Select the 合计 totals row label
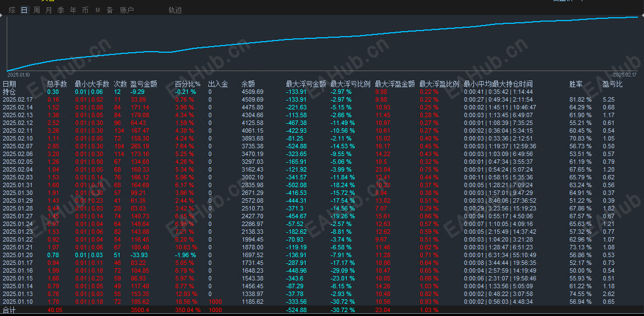Image resolution: width=644 pixels, height=316 pixels. point(9,310)
